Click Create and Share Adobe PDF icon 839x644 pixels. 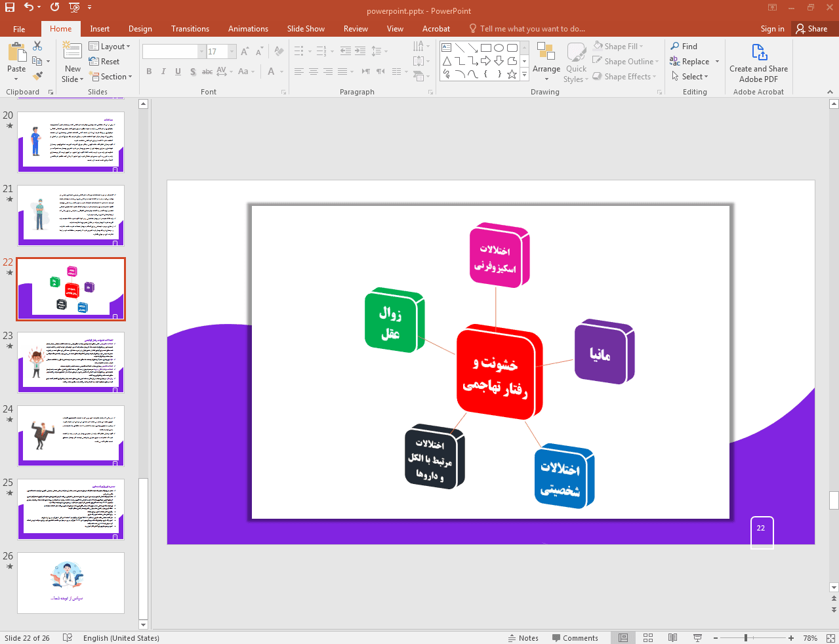[758, 52]
